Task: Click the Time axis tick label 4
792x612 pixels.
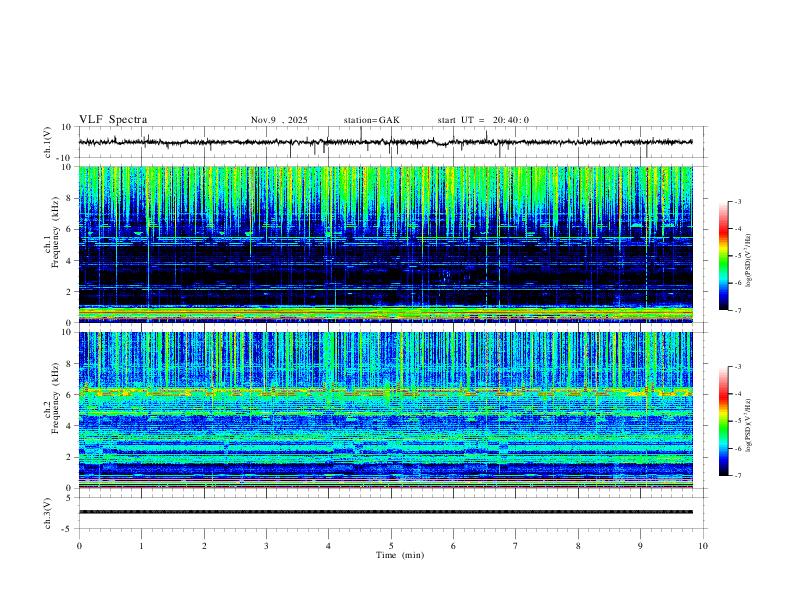Action: click(x=329, y=546)
